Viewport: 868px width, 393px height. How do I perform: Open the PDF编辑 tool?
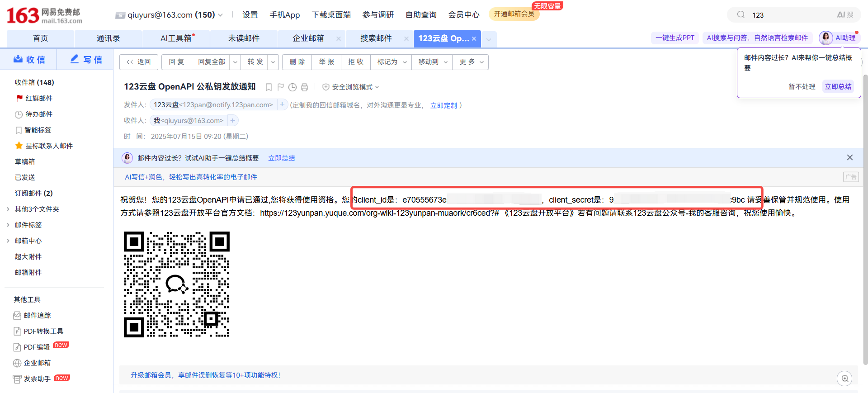click(32, 347)
